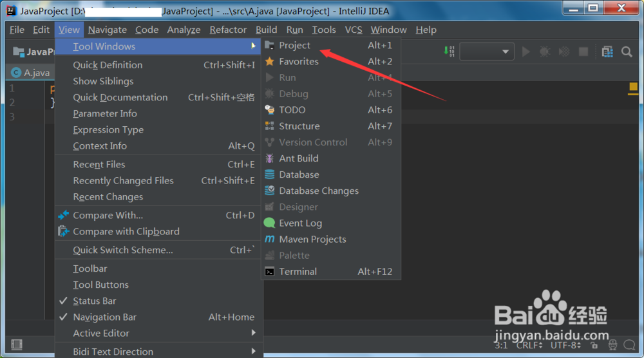Open the UTF-8 encoding selector

pyautogui.click(x=565, y=345)
